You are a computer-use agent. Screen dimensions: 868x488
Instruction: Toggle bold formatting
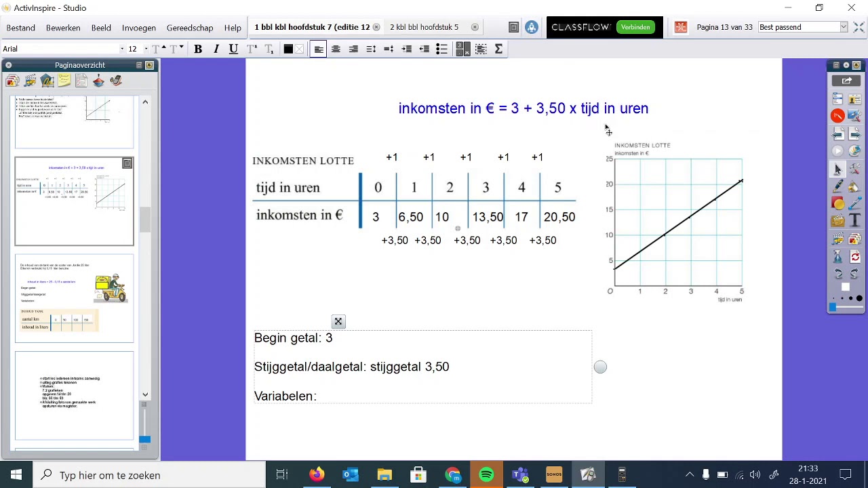(198, 49)
